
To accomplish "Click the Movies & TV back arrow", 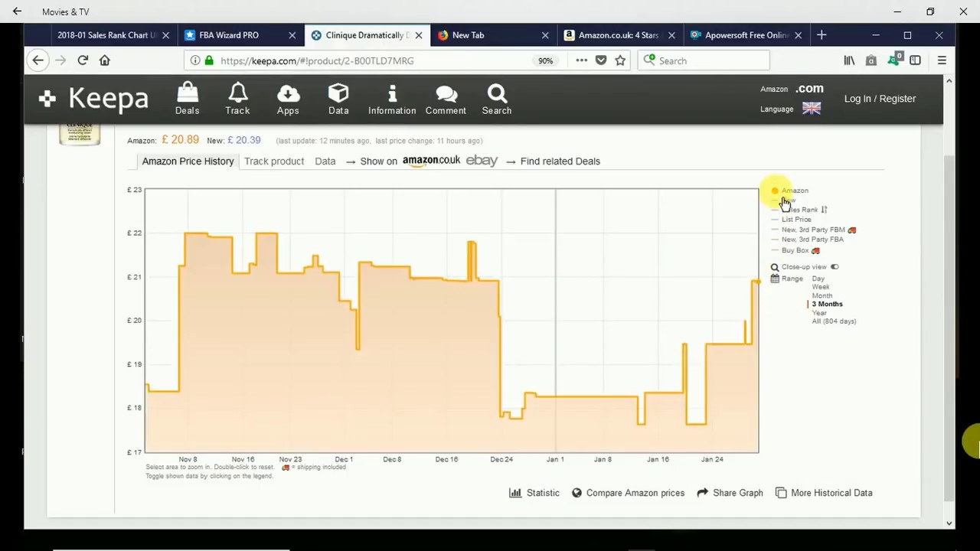I will coord(17,11).
